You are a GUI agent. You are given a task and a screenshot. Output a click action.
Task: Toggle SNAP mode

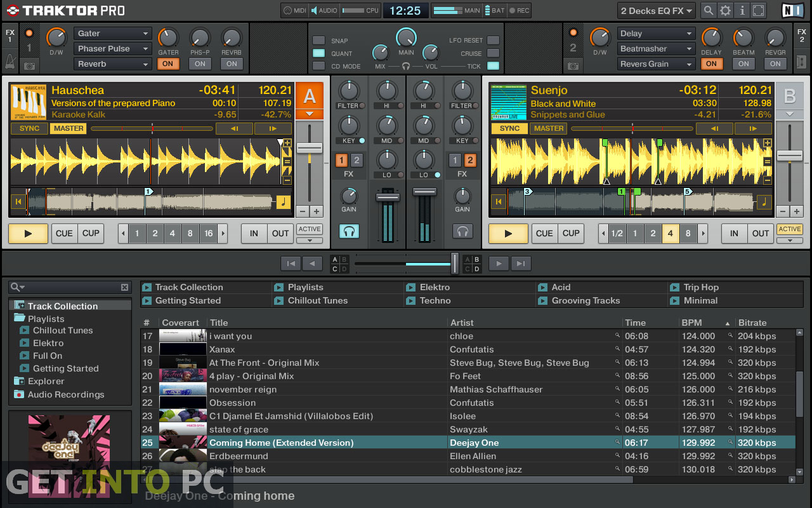click(319, 41)
